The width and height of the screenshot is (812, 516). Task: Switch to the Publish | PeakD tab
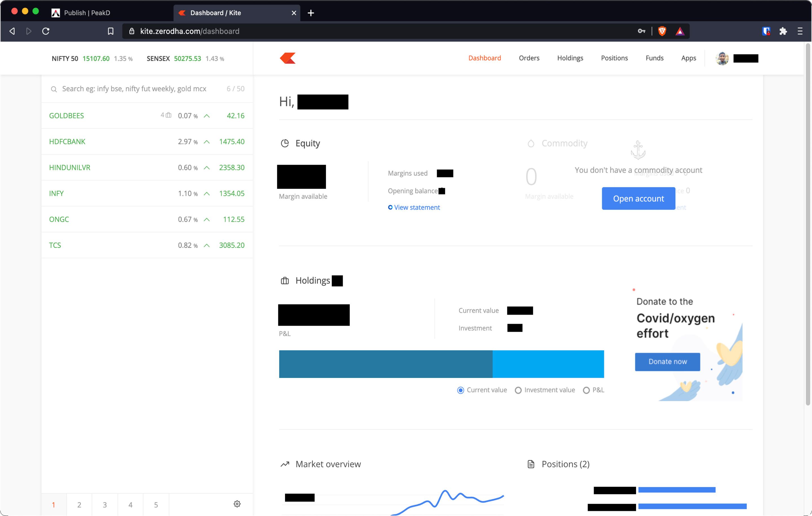pos(87,13)
